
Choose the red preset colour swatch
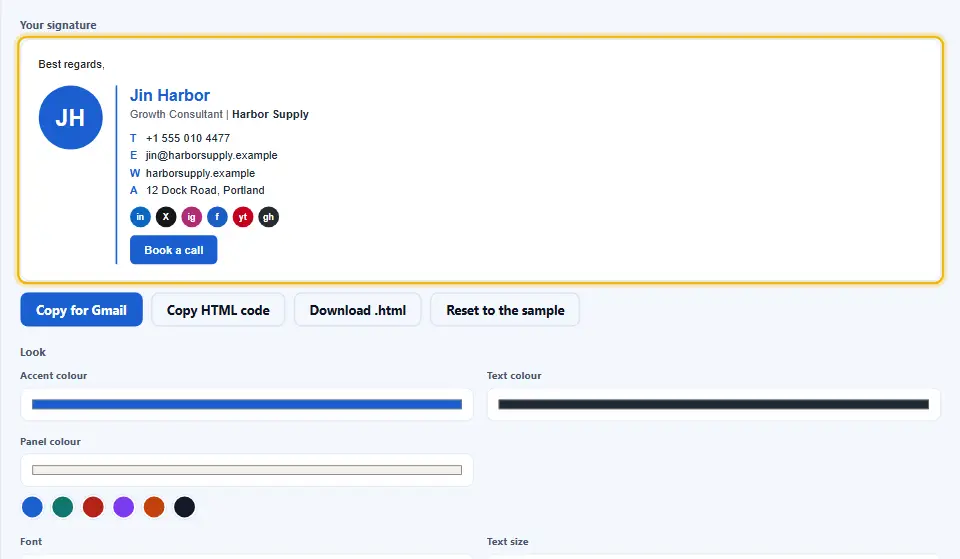click(x=93, y=507)
